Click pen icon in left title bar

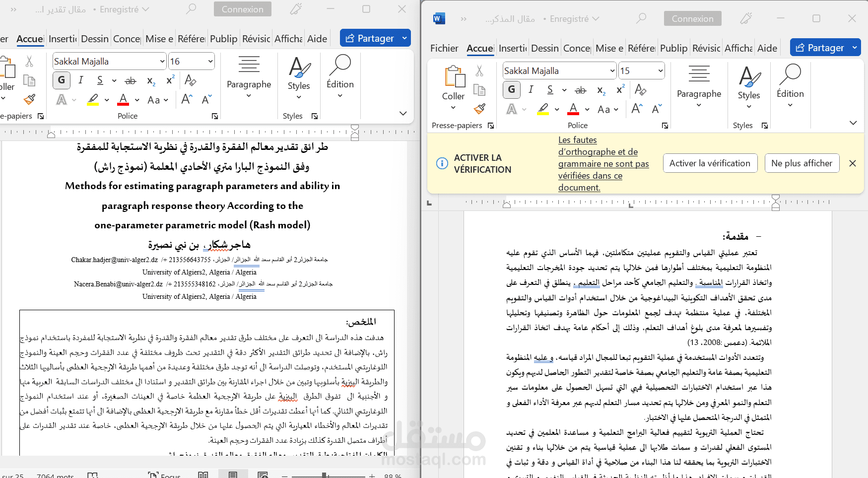296,9
